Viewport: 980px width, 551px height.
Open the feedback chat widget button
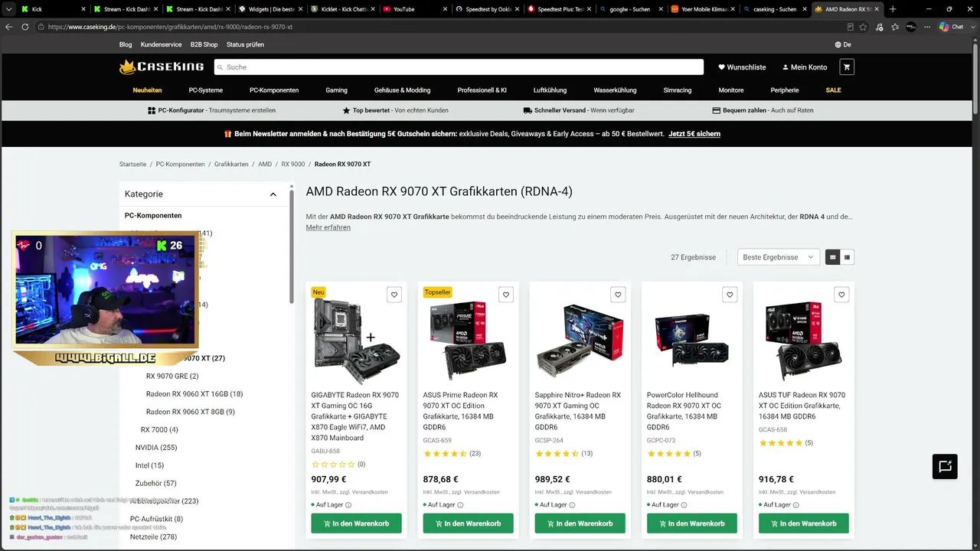(945, 467)
